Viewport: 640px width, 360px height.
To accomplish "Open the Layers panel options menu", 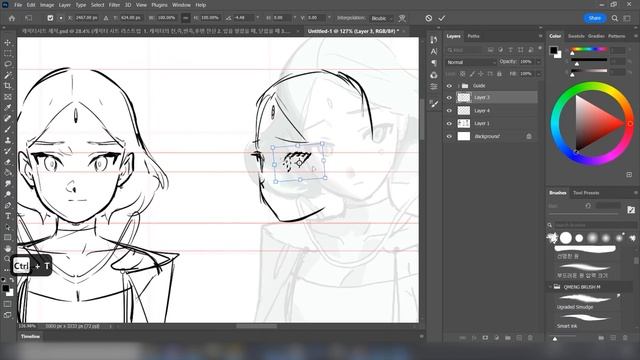I will 540,36.
